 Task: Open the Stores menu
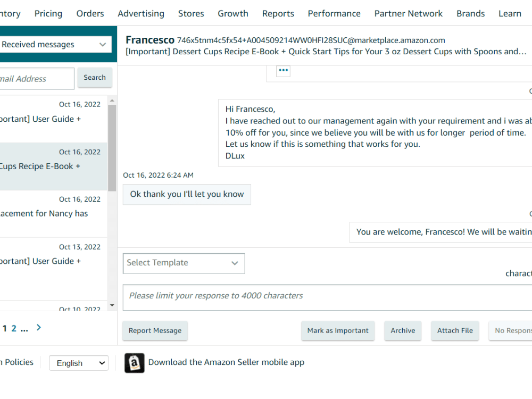tap(191, 14)
